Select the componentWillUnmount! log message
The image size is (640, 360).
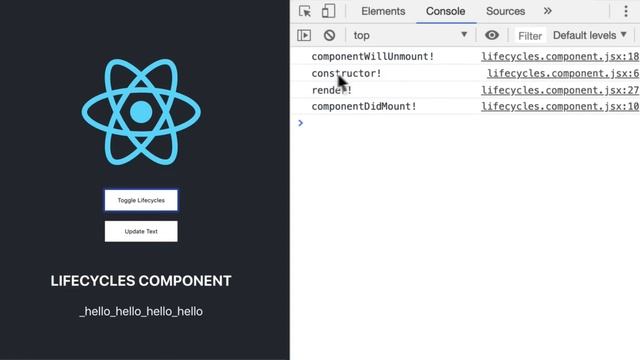point(373,57)
